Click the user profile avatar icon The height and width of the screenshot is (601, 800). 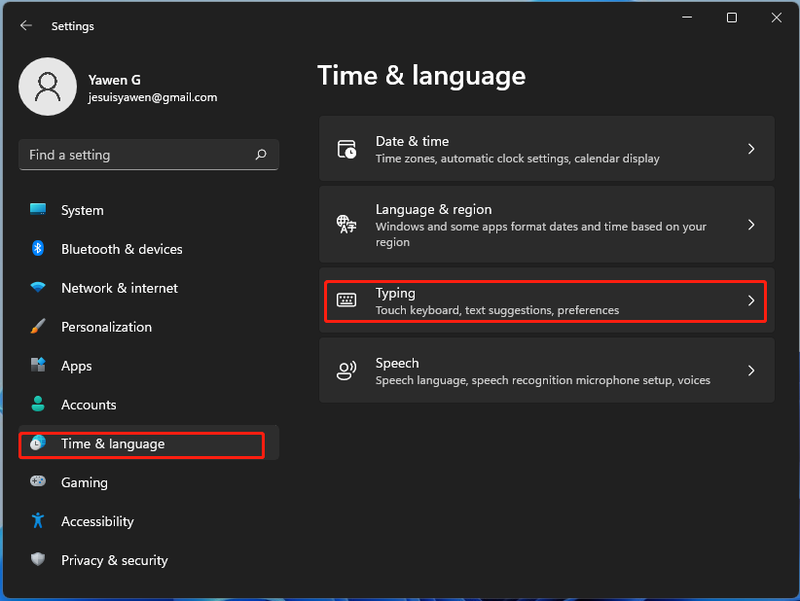pos(47,86)
